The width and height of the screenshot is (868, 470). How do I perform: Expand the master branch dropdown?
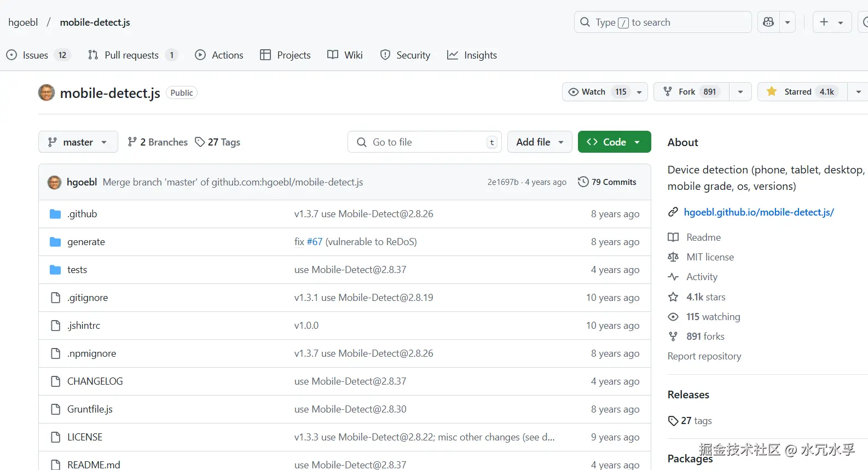click(x=78, y=142)
